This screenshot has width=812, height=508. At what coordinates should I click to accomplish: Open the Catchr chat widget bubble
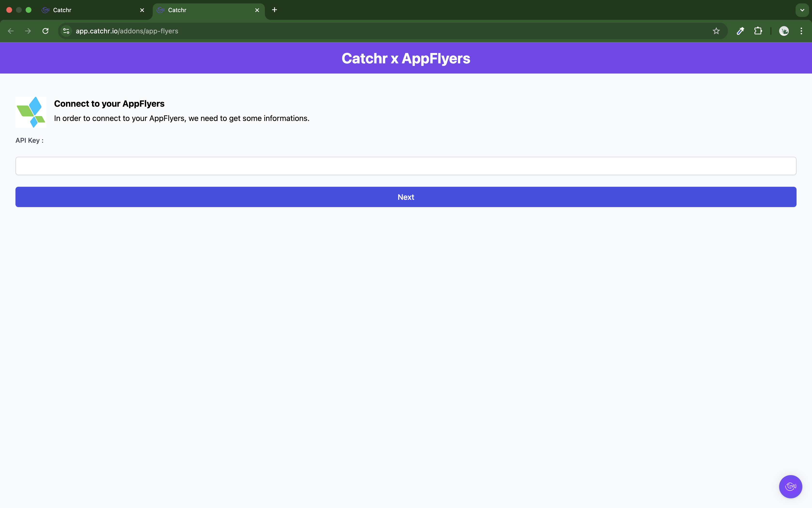[790, 486]
